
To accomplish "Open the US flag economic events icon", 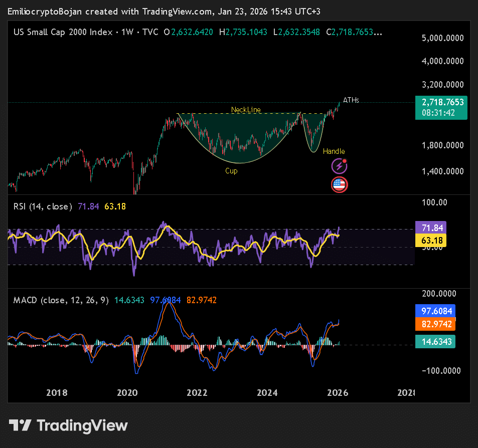I will pos(339,184).
